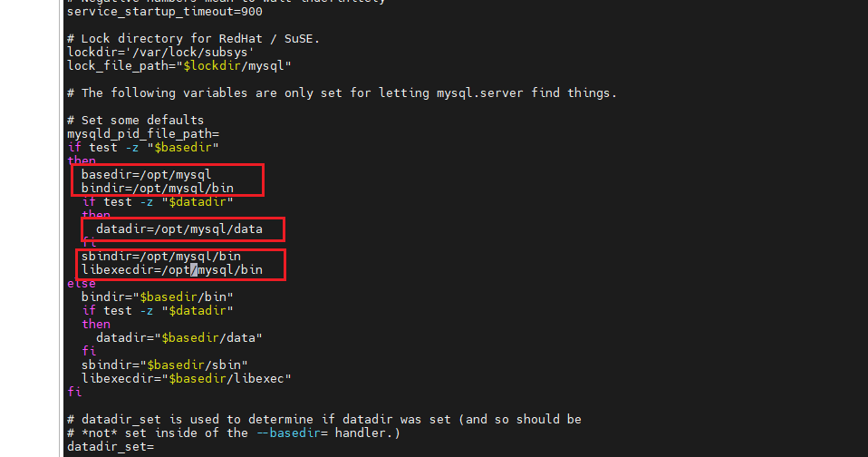Click the lock_file_path line
Image resolution: width=868 pixels, height=457 pixels.
coord(179,66)
